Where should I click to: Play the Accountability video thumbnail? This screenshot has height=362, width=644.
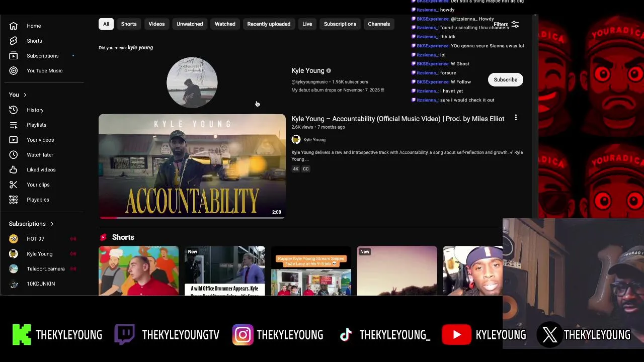[192, 166]
